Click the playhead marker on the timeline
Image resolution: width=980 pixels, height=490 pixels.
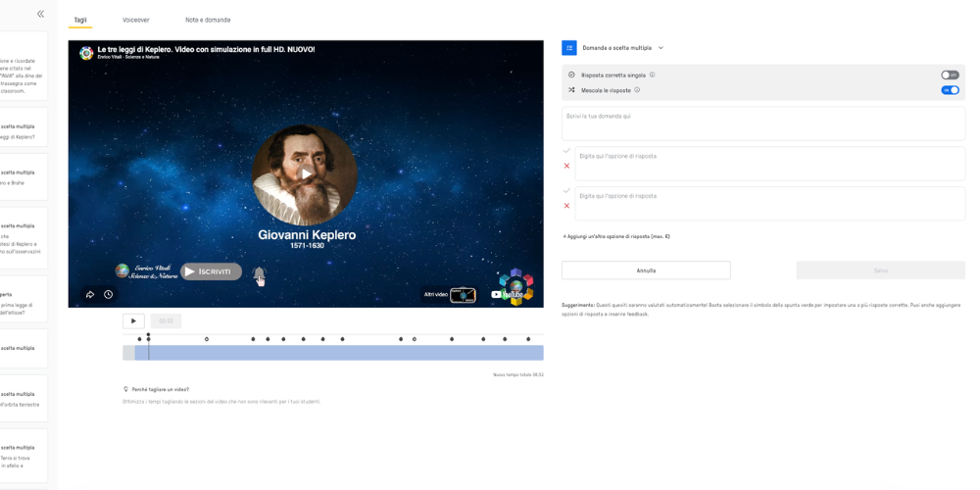pos(148,336)
